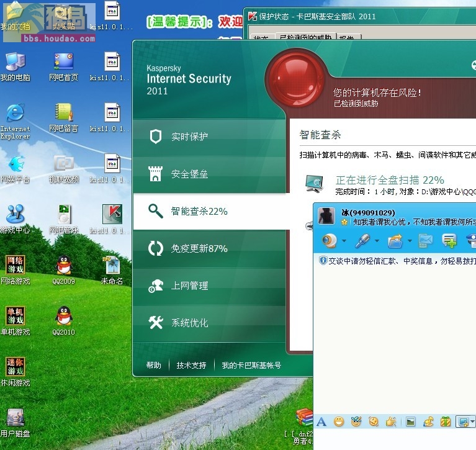Image resolution: width=476 pixels, height=450 pixels.
Task: Click the full scan monitor icon
Action: (314, 184)
